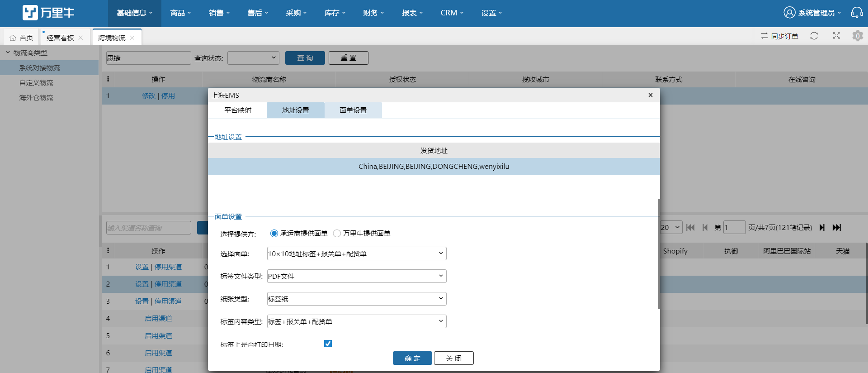Expand the 采购 top menu
The width and height of the screenshot is (868, 373).
coord(296,13)
